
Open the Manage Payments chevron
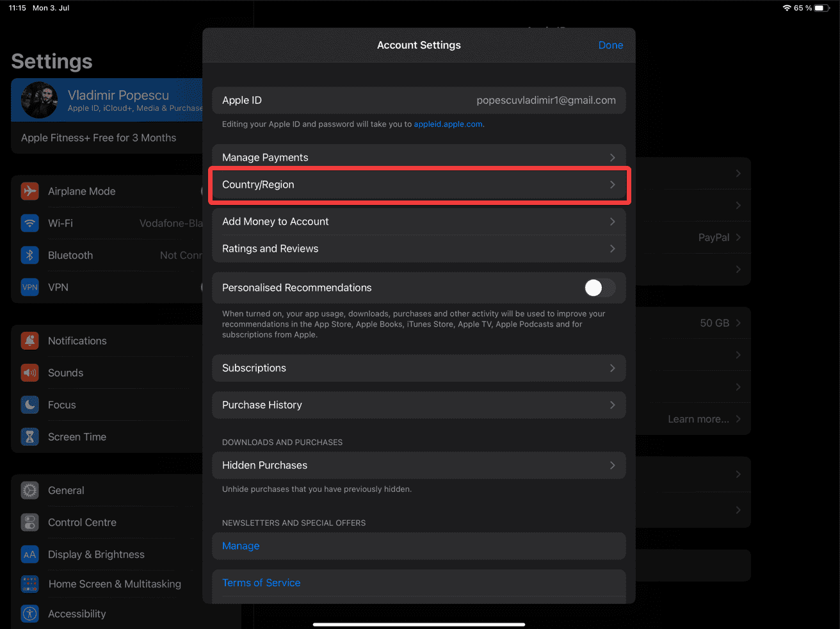click(613, 158)
